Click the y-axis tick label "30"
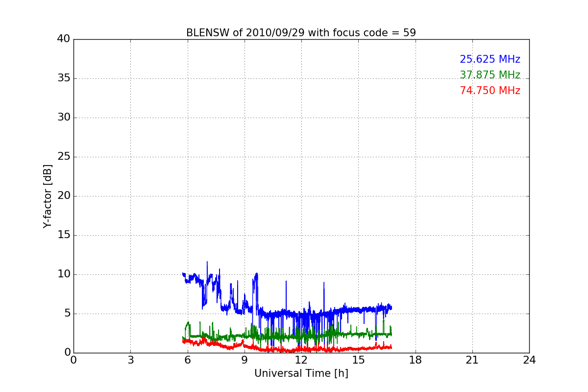The image size is (588, 392). point(64,118)
